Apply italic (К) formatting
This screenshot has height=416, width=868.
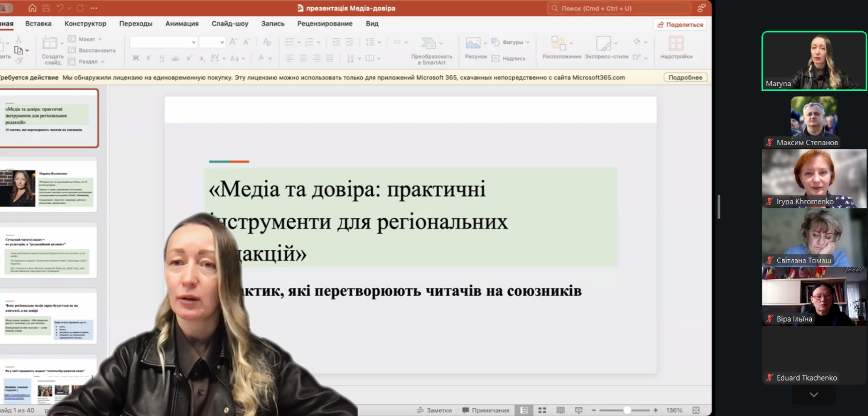[149, 58]
